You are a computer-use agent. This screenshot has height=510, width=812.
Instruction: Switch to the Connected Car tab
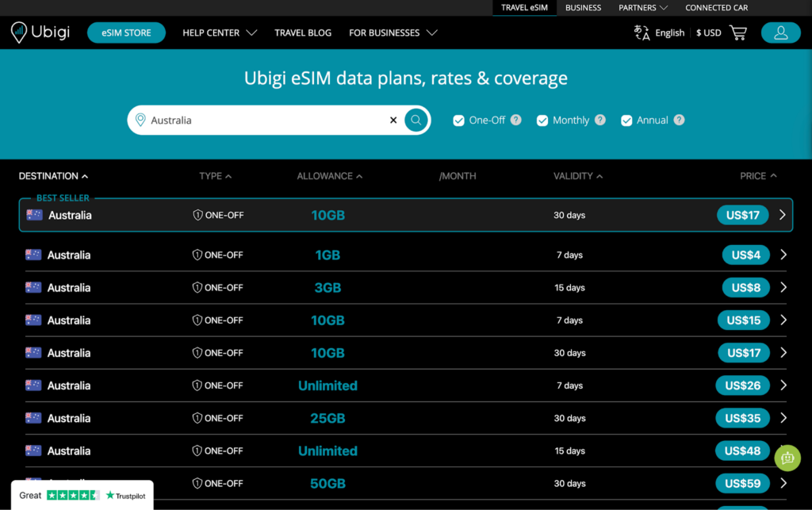click(716, 8)
